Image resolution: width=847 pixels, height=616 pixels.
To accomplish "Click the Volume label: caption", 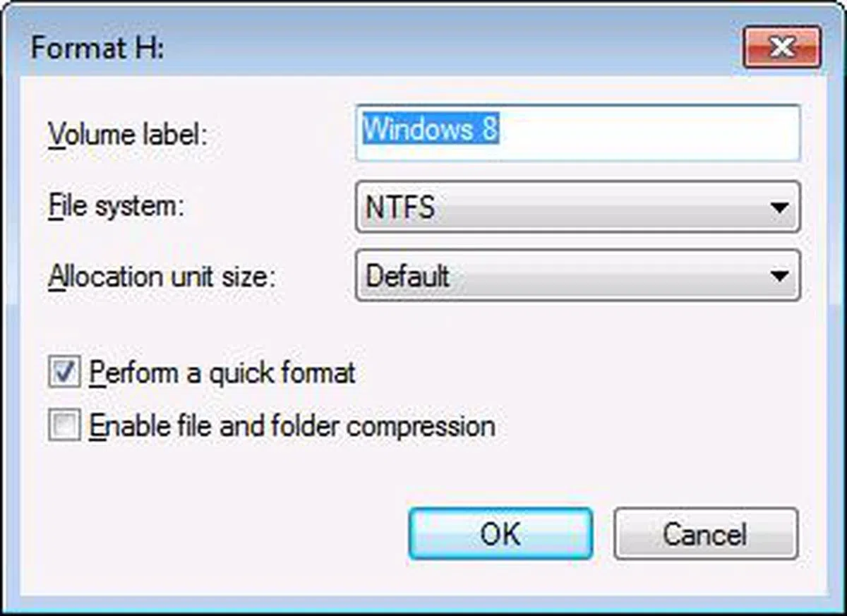I will coord(128,134).
